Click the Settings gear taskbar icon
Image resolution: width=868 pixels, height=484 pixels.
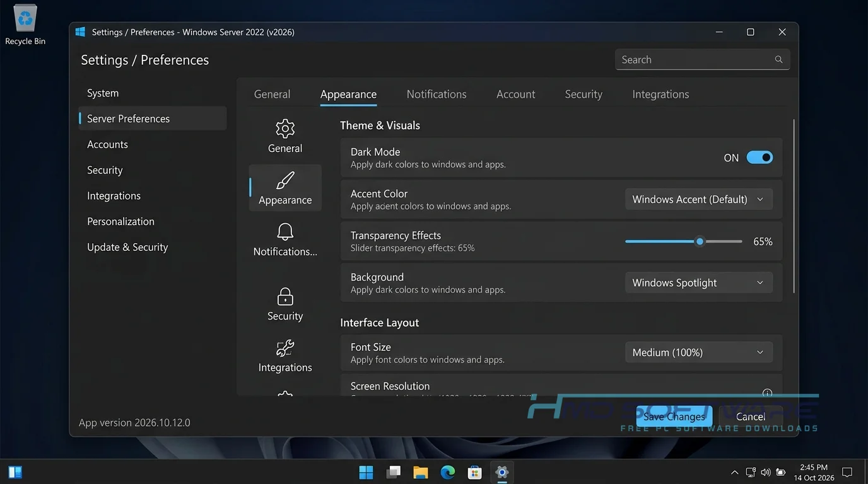click(502, 472)
